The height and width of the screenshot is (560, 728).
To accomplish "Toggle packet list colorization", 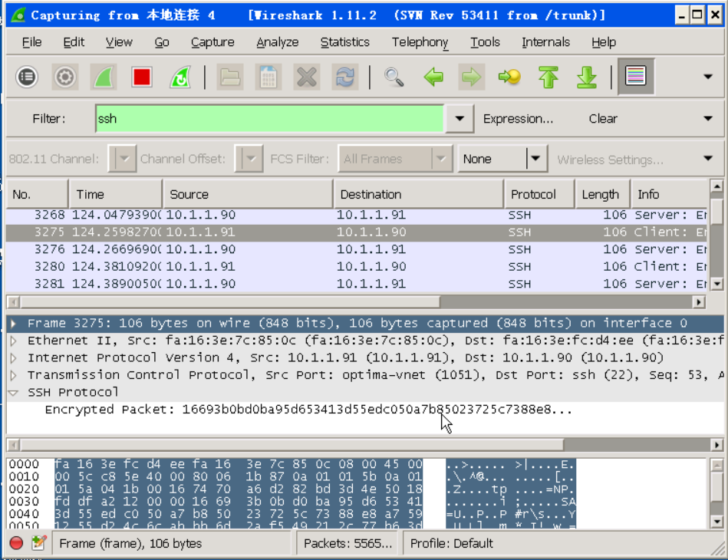I will [636, 76].
